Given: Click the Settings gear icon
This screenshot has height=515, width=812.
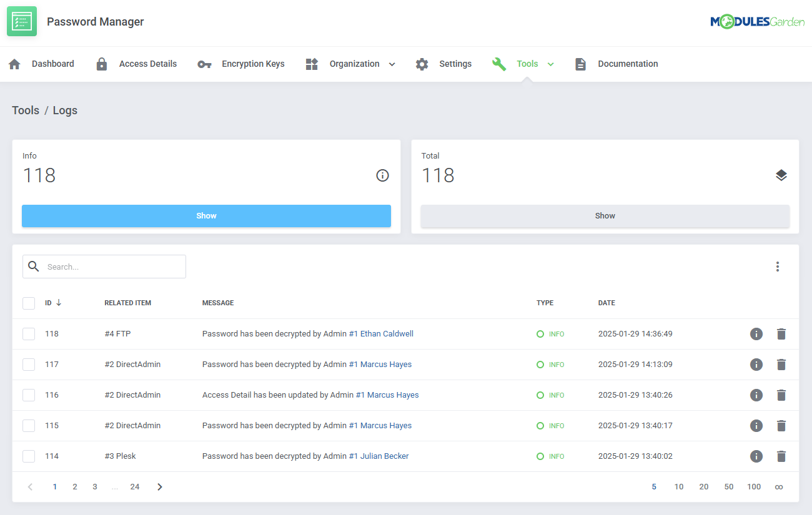Looking at the screenshot, I should (422, 64).
